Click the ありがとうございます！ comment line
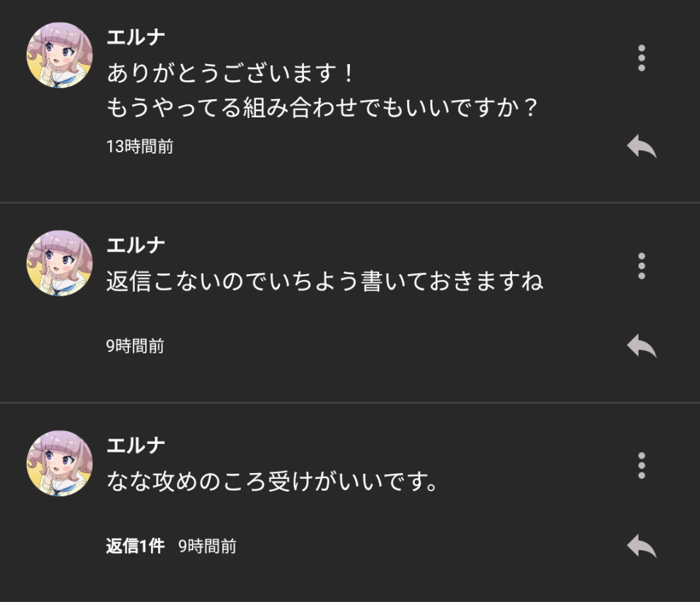This screenshot has height=602, width=700. (230, 74)
